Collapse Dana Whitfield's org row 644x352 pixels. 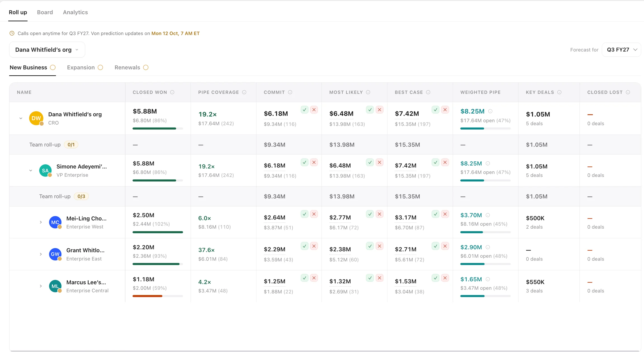click(21, 118)
